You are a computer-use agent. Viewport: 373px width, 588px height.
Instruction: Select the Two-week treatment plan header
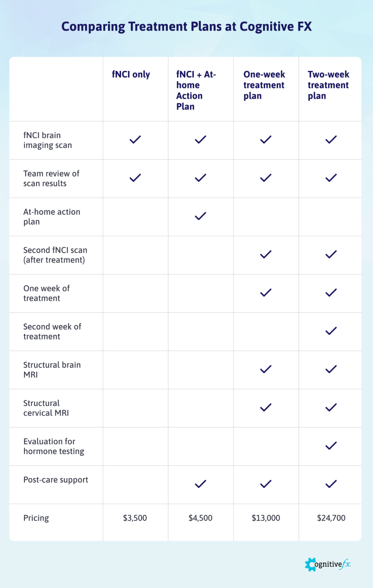pyautogui.click(x=328, y=85)
